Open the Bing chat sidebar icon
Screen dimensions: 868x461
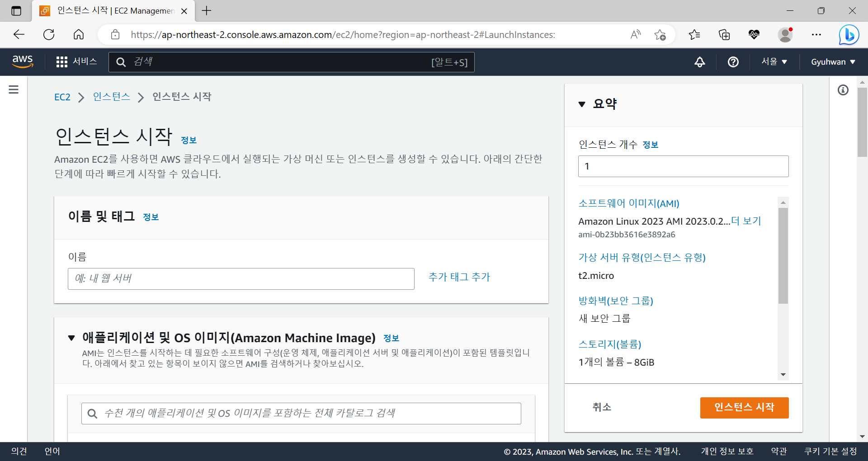click(849, 34)
